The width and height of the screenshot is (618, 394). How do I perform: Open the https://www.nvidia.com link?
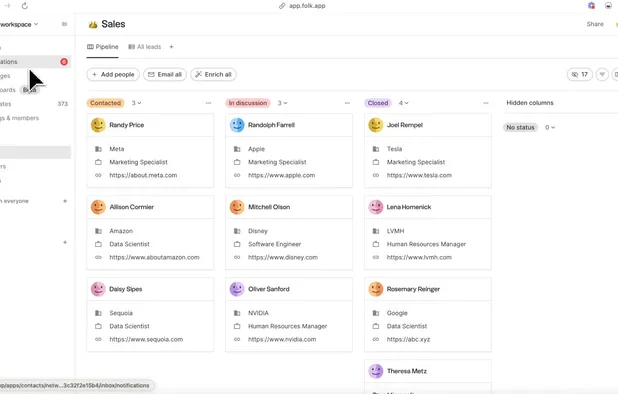tap(282, 339)
